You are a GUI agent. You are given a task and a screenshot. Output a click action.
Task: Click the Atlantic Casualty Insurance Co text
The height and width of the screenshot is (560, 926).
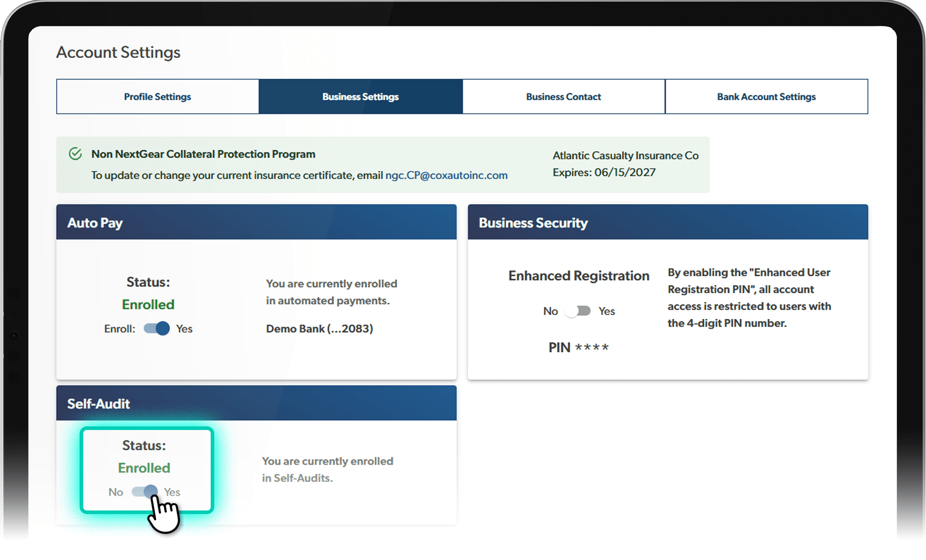click(625, 155)
